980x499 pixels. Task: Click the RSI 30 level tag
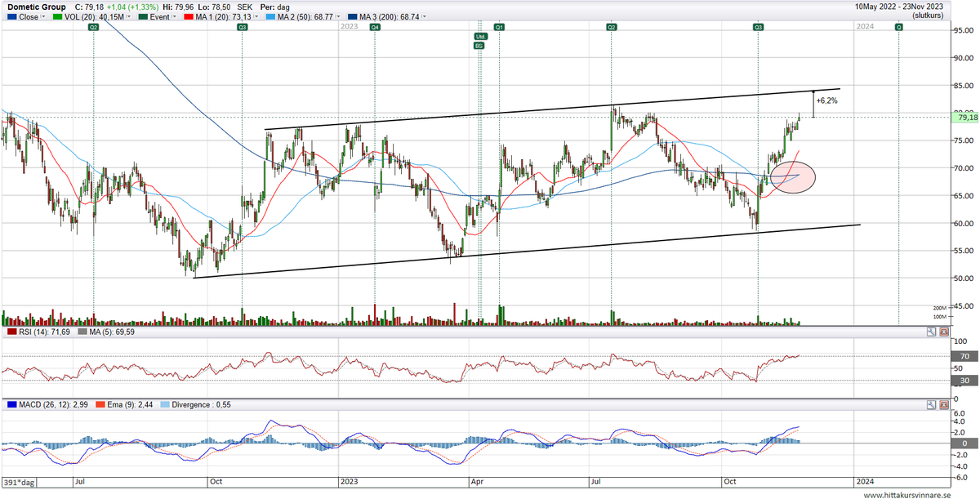[964, 380]
